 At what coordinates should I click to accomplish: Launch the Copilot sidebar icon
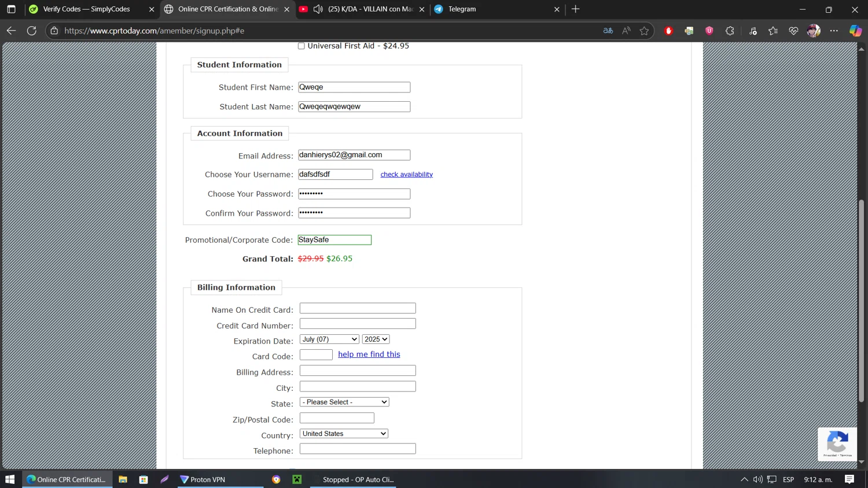point(855,31)
